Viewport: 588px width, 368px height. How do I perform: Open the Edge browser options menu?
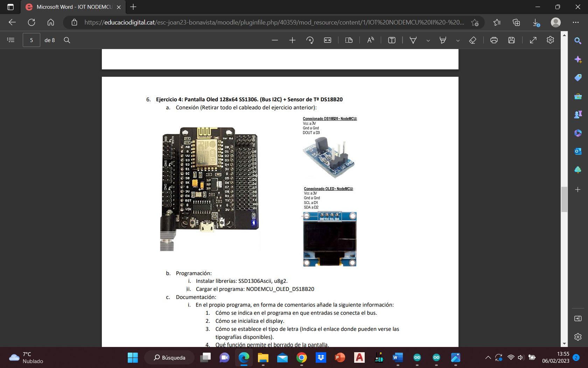pos(576,22)
